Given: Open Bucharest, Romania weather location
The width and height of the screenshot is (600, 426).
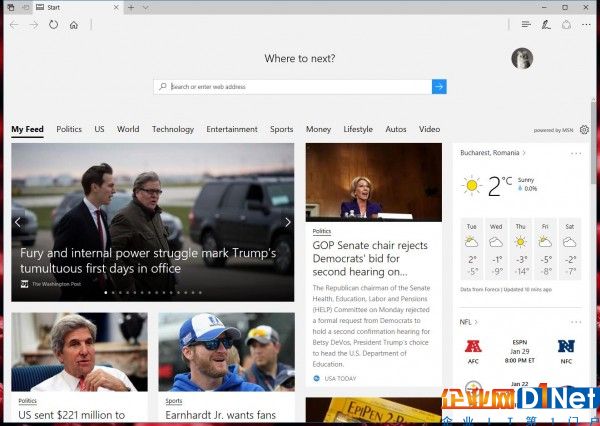Looking at the screenshot, I should tap(493, 153).
